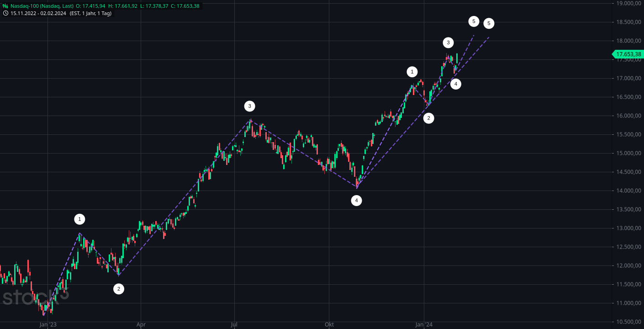644x329 pixels.
Task: Click the 13.500,00 price axis label
Action: pyautogui.click(x=628, y=209)
